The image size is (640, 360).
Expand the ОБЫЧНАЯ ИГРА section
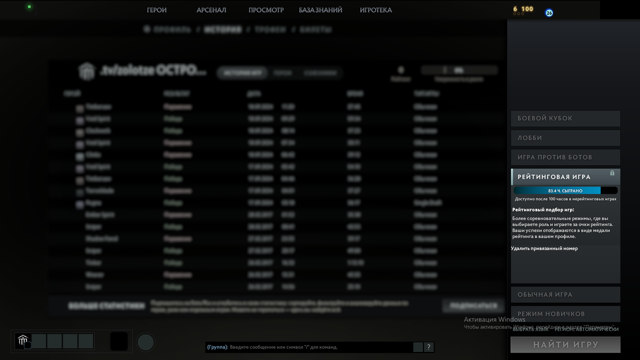coord(565,294)
